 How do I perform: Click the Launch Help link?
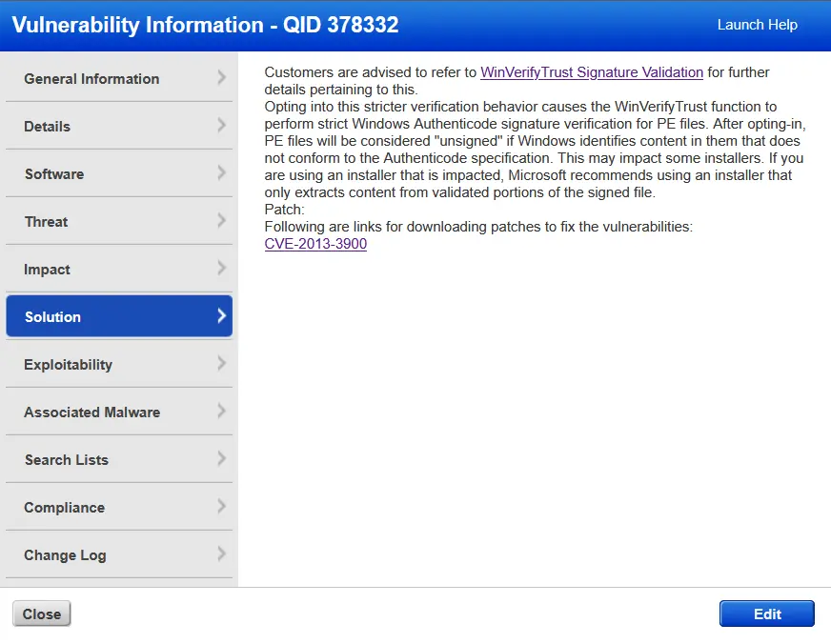click(757, 25)
